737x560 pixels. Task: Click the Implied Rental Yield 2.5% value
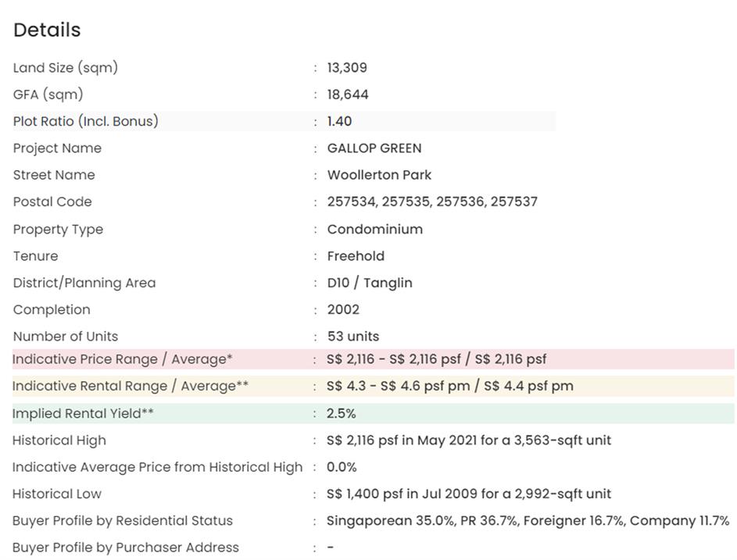click(341, 413)
